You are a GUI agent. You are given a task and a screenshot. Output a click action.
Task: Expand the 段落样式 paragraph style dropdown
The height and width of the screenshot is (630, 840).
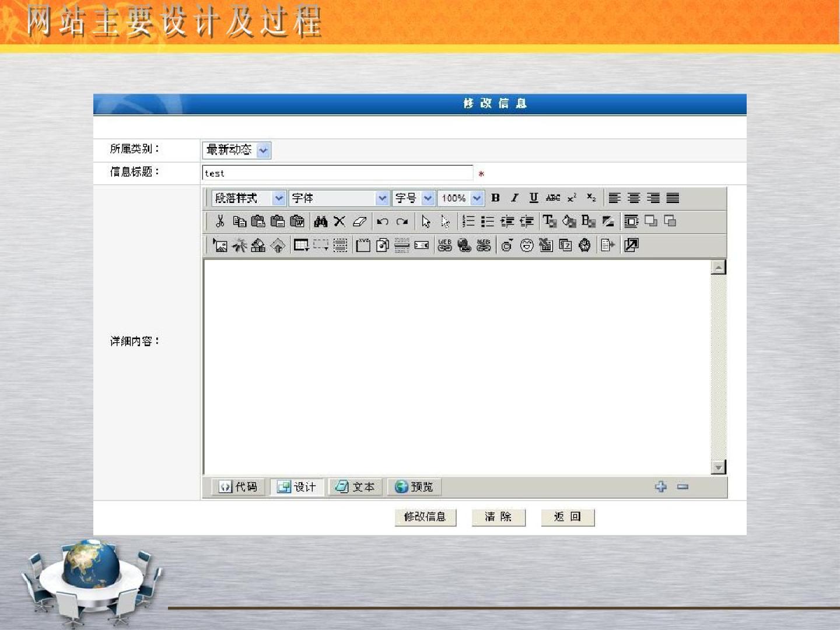279,198
